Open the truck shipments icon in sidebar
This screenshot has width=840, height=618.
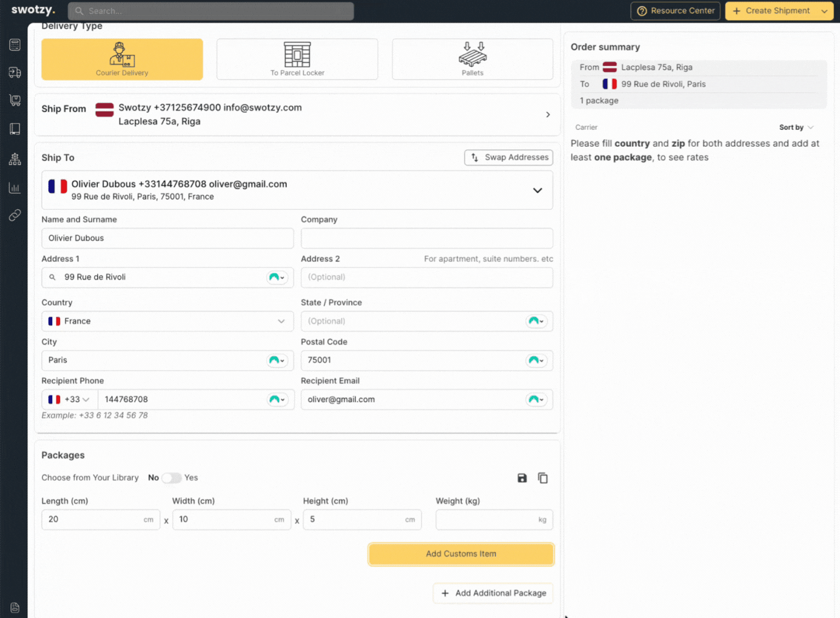(15, 72)
